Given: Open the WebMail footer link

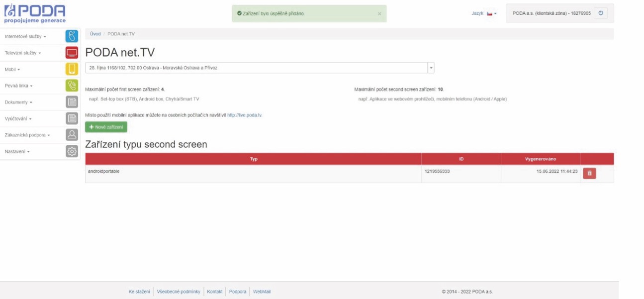Looking at the screenshot, I should (262, 292).
